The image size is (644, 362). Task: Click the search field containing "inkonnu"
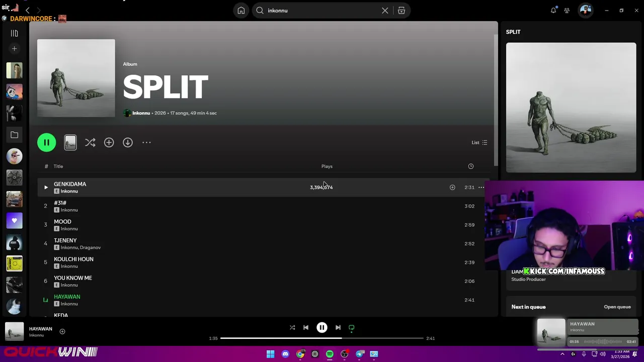coord(322,11)
